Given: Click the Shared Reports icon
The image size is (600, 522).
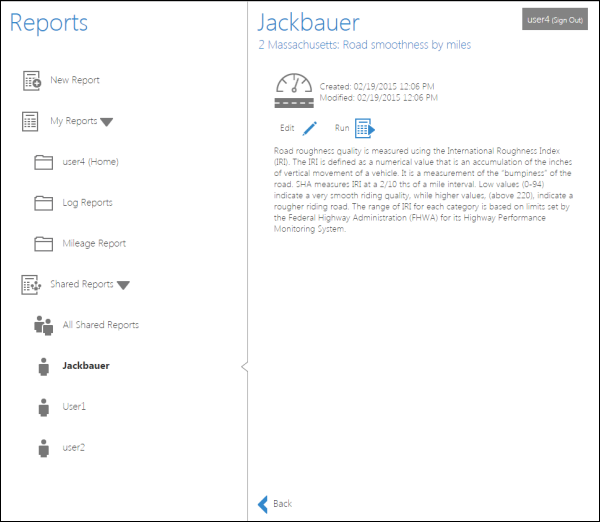Looking at the screenshot, I should coord(32,285).
